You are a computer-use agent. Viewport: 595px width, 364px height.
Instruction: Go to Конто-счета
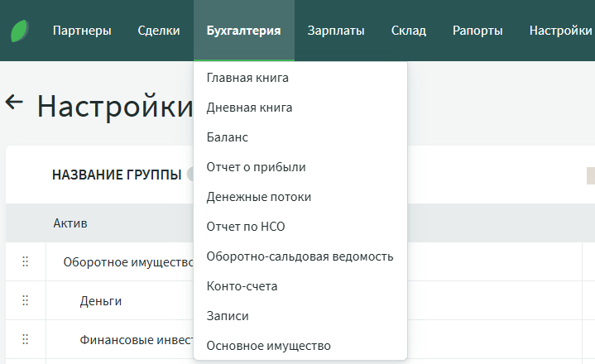[242, 286]
